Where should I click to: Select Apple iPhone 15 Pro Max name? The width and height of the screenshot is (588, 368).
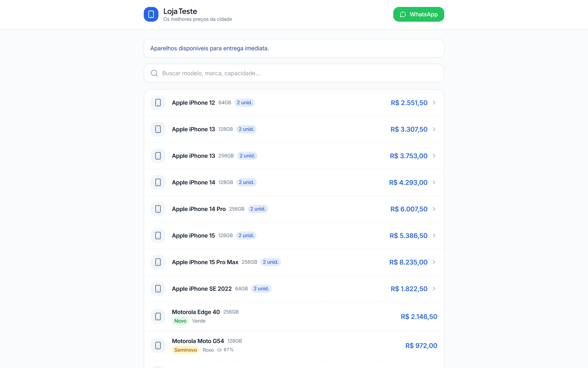point(205,262)
